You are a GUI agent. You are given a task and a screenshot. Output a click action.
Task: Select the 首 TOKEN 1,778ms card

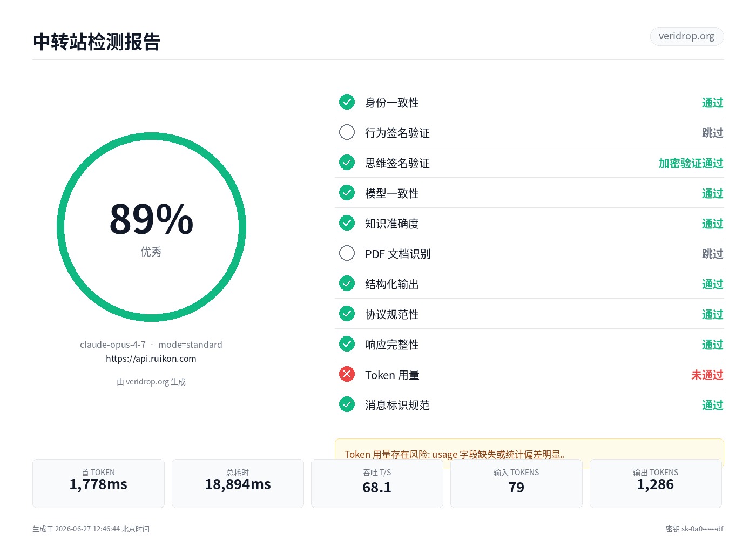point(98,483)
